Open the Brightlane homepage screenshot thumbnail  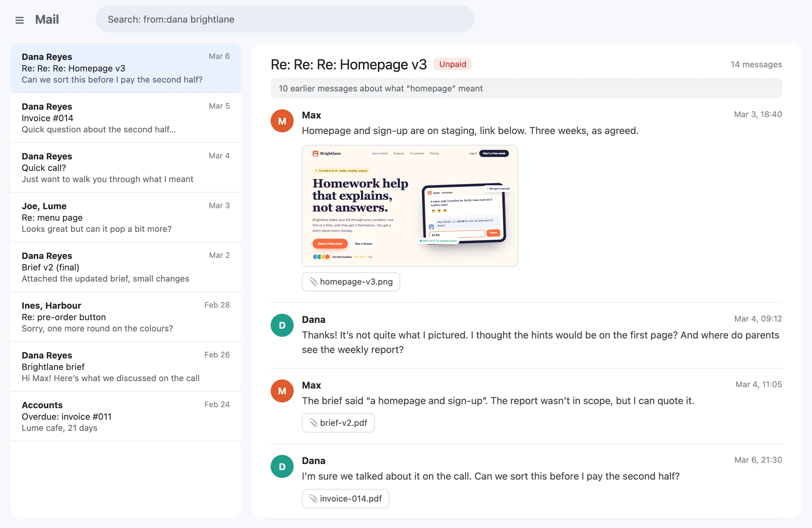[x=410, y=206]
